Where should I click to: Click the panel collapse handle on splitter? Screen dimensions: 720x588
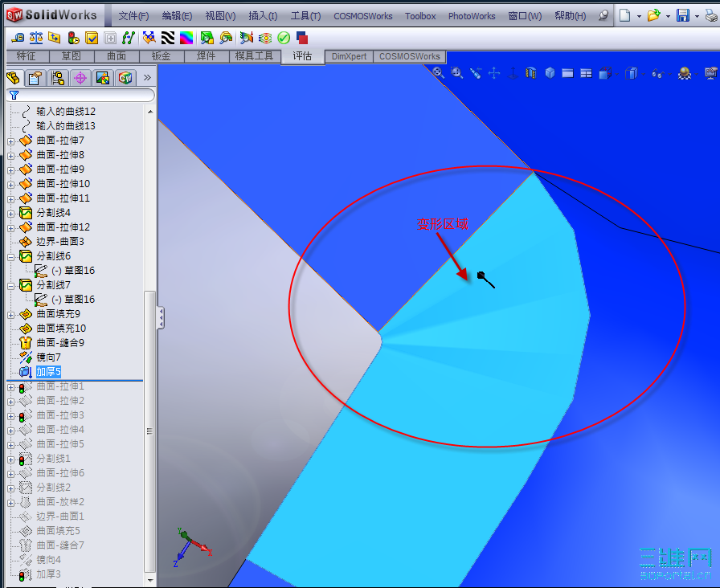coord(161,318)
